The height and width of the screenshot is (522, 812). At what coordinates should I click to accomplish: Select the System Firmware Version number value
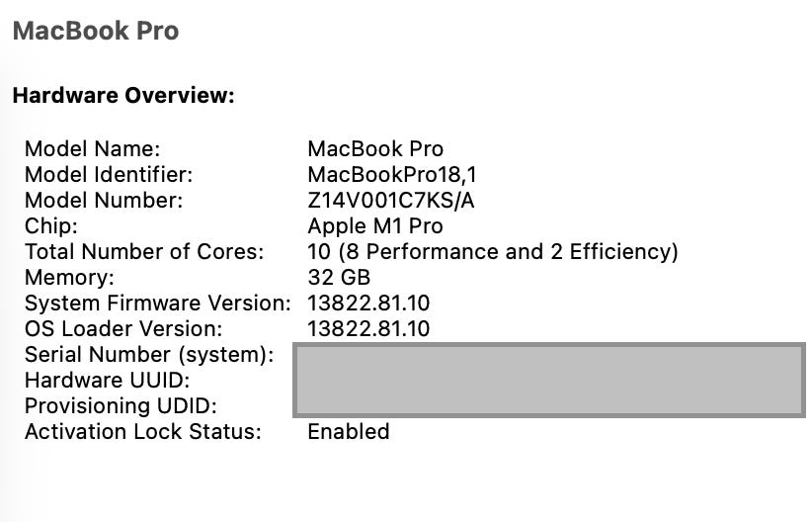click(368, 304)
